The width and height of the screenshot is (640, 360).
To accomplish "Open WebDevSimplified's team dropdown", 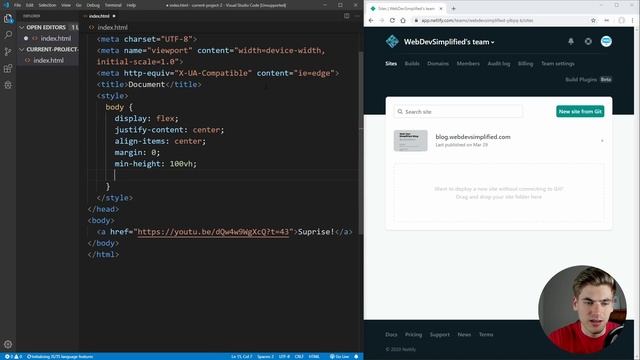I will [449, 42].
